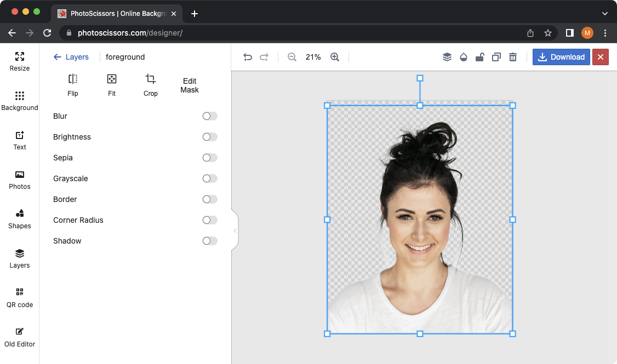Turn on Grayscale

[209, 178]
